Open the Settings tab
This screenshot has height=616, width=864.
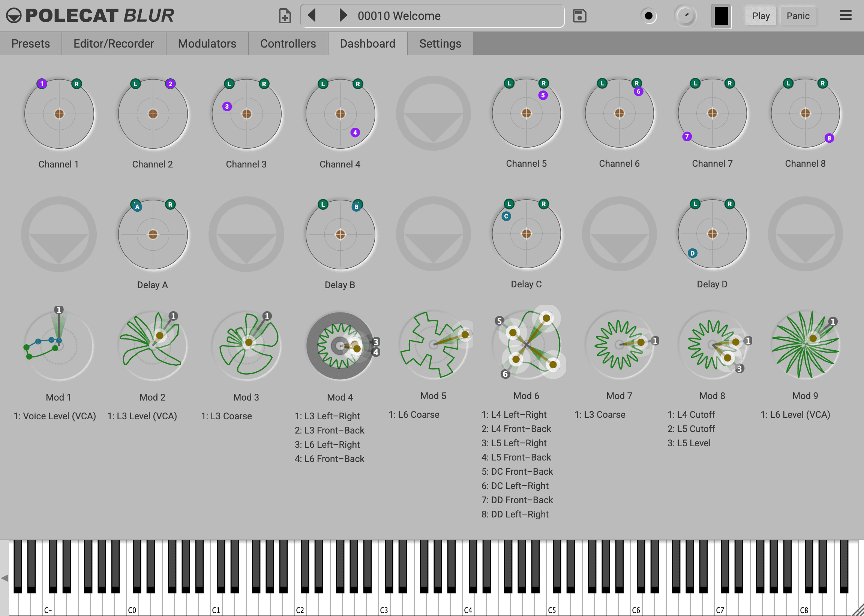click(440, 43)
